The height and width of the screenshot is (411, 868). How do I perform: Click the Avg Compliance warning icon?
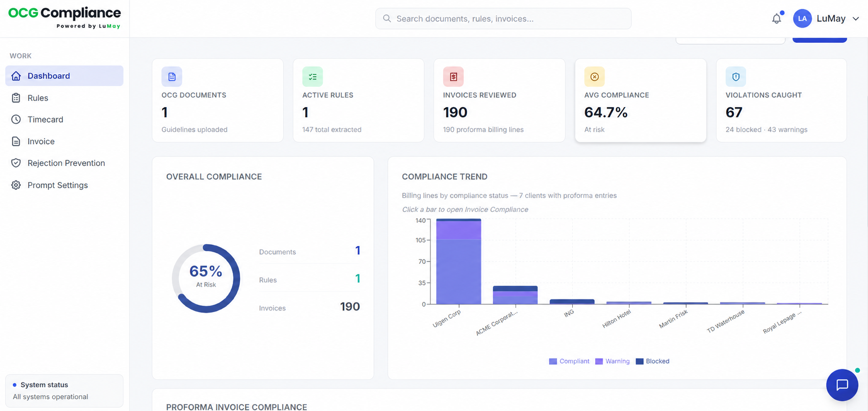click(x=594, y=77)
